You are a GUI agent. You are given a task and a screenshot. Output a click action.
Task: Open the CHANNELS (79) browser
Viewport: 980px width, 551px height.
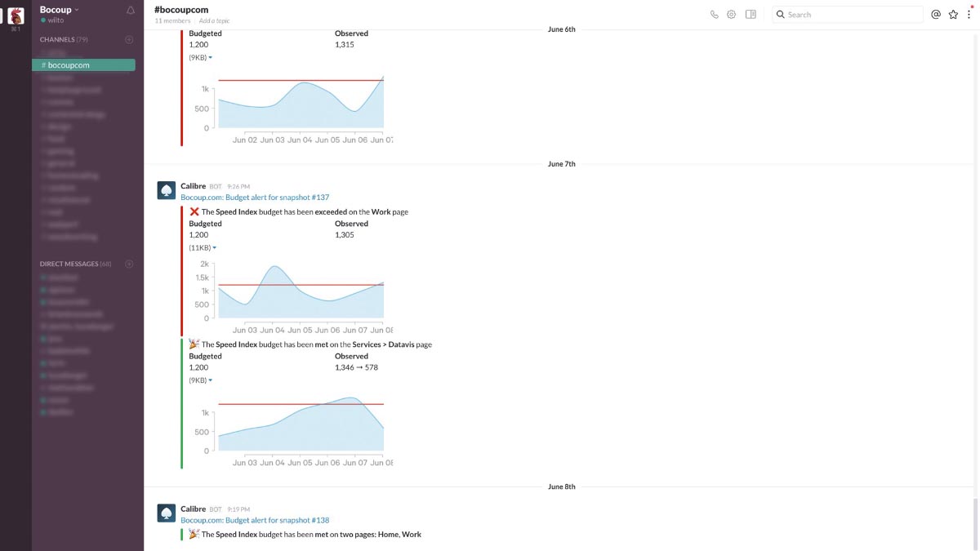64,39
